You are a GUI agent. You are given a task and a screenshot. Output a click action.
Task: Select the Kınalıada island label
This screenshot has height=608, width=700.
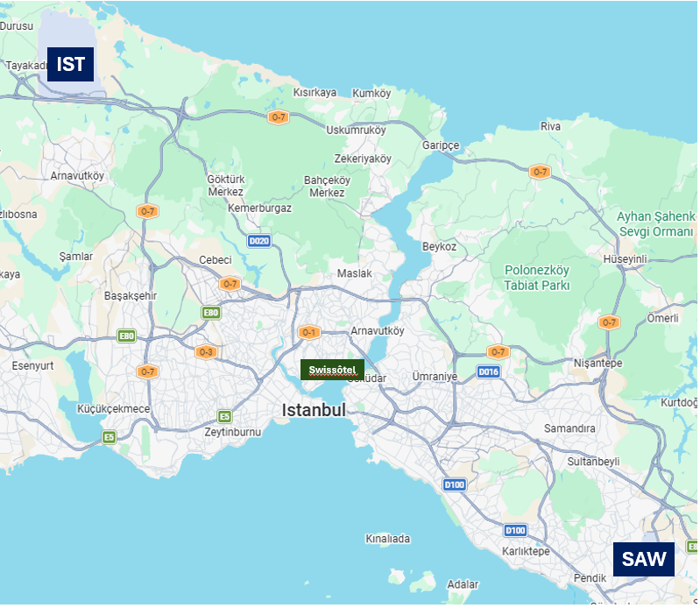[x=387, y=539]
